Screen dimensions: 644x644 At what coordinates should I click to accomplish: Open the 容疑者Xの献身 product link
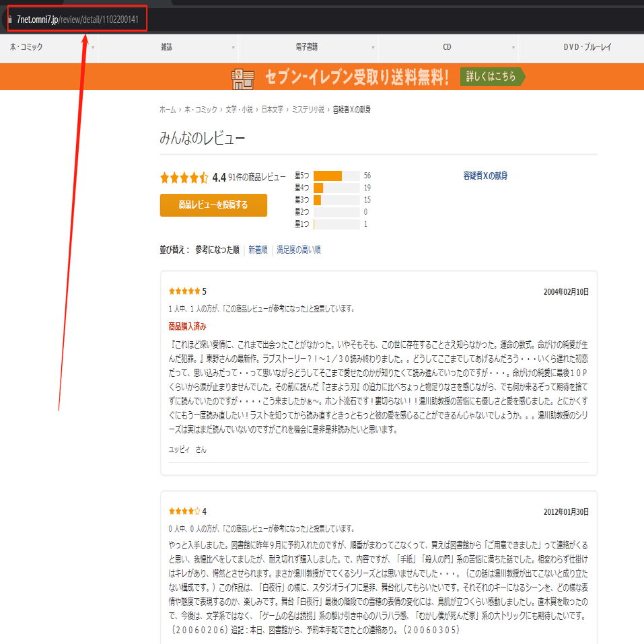pyautogui.click(x=485, y=176)
